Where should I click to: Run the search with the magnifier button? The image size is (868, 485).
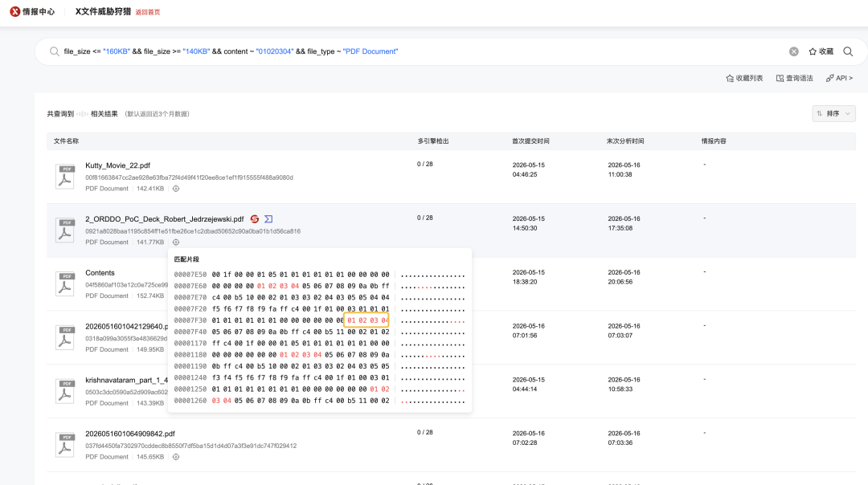click(x=848, y=51)
